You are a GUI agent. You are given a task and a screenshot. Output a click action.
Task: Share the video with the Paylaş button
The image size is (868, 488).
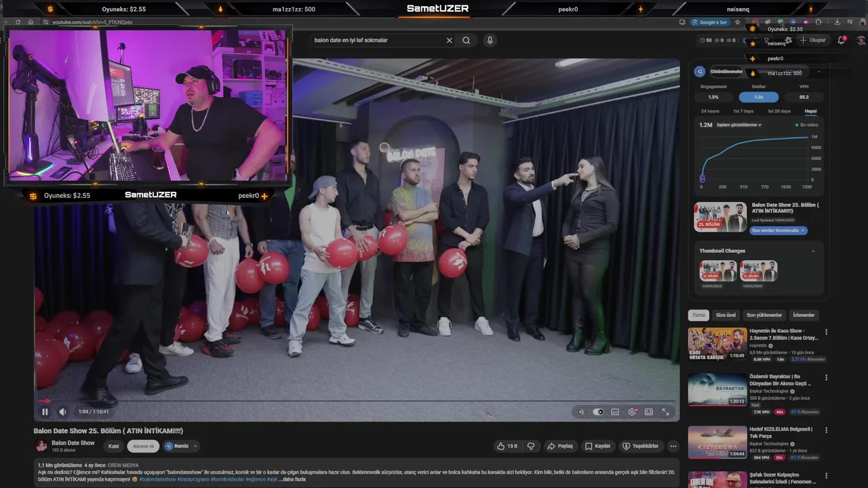pos(560,446)
